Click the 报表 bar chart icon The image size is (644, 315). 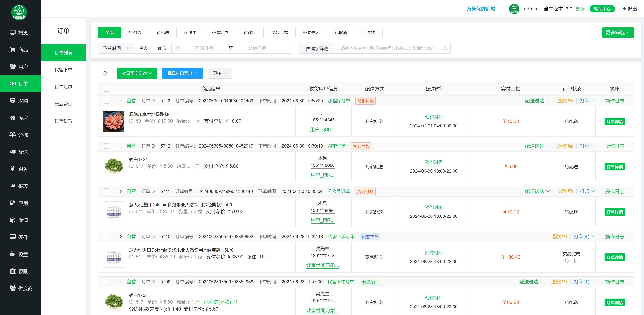(x=12, y=186)
